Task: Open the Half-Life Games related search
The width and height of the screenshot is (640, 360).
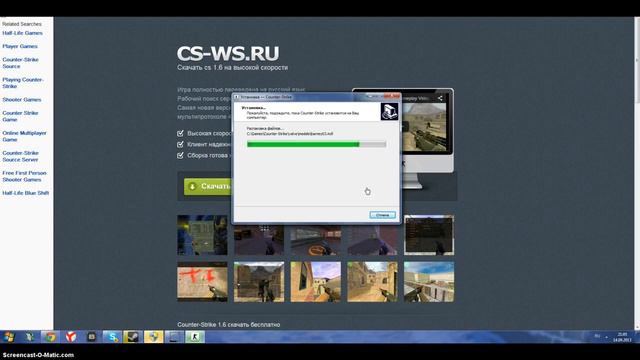Action: 22,33
